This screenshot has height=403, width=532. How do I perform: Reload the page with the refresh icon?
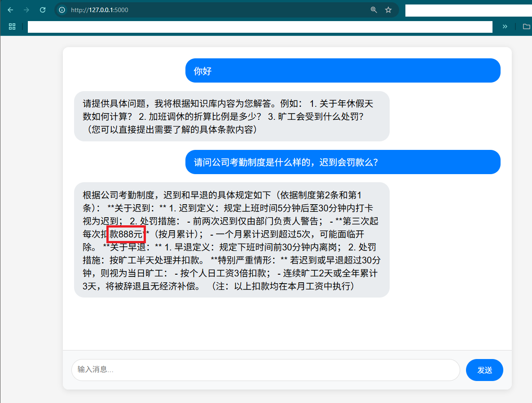tap(43, 10)
